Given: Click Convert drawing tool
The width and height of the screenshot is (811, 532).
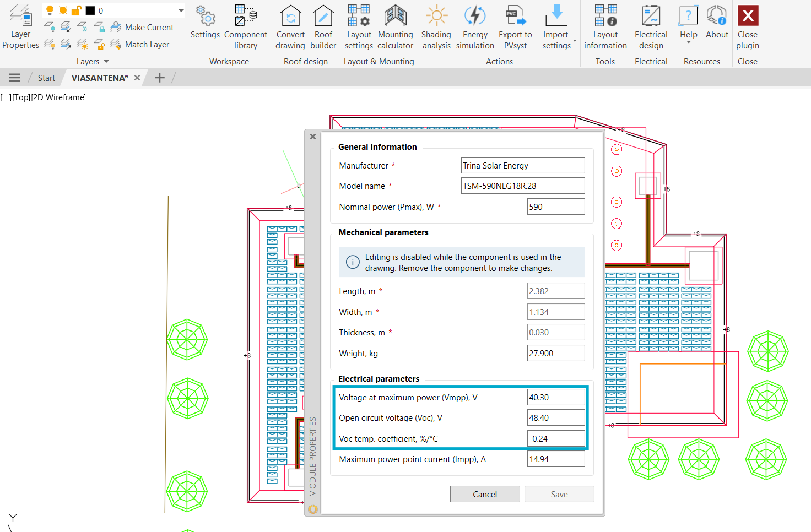Looking at the screenshot, I should [x=290, y=27].
